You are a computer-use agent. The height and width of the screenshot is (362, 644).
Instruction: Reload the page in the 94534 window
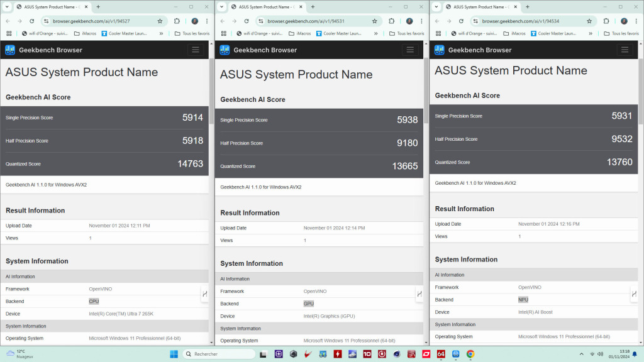tap(461, 21)
